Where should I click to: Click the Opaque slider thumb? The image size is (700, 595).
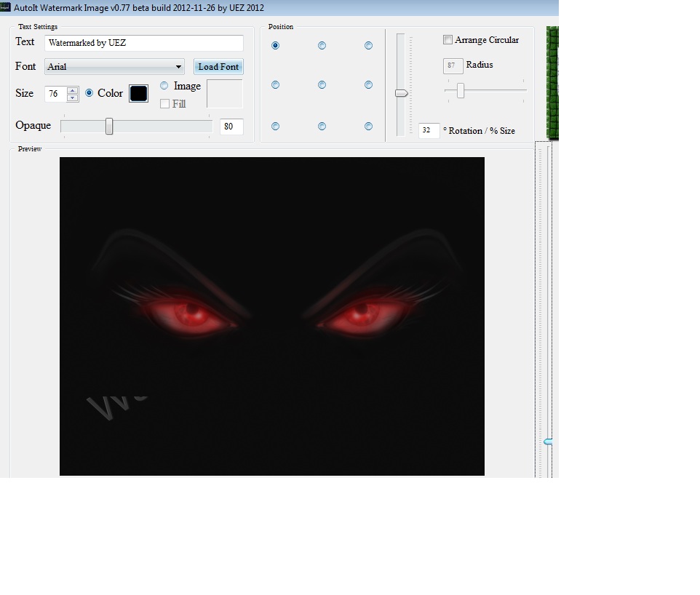pos(109,127)
